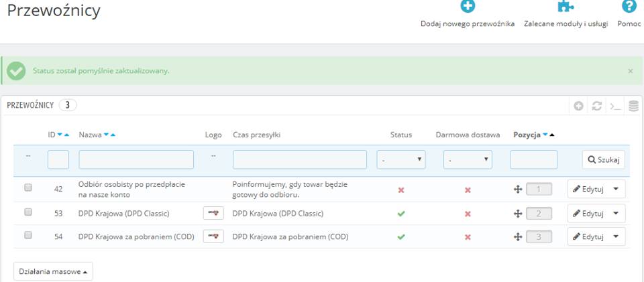Sort ID column descending

(60, 135)
